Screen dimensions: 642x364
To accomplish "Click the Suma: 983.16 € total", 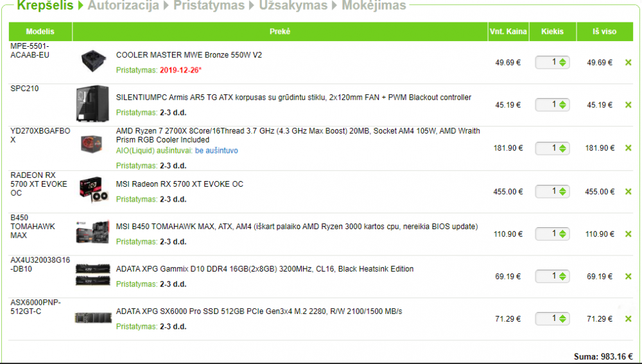I will click(x=603, y=357).
